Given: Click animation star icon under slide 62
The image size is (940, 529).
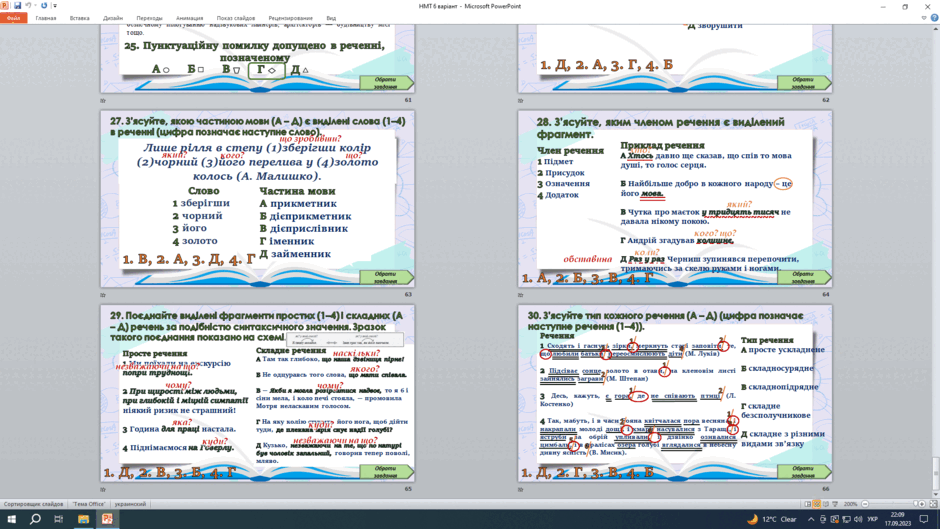Looking at the screenshot, I should click(x=521, y=100).
